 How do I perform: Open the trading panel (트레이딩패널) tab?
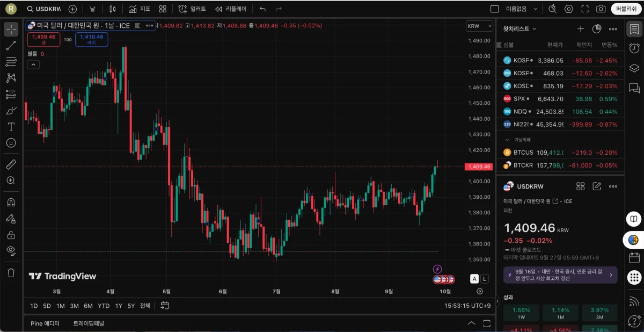[89, 323]
